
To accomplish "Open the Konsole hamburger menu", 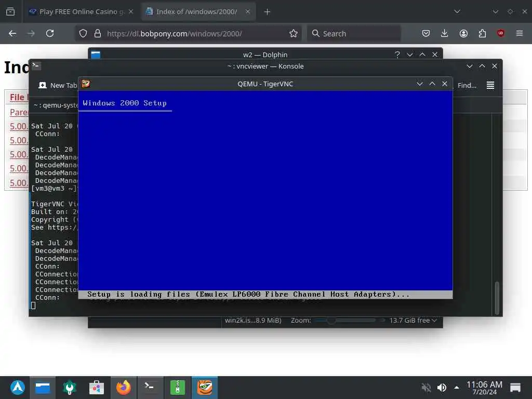I will coord(490,85).
